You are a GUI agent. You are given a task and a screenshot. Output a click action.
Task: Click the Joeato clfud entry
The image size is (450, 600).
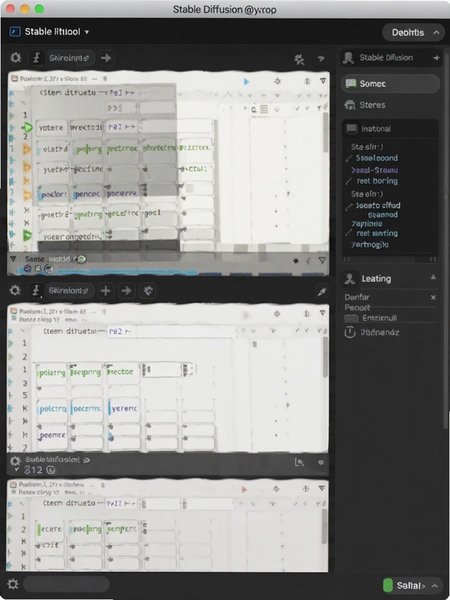(378, 205)
